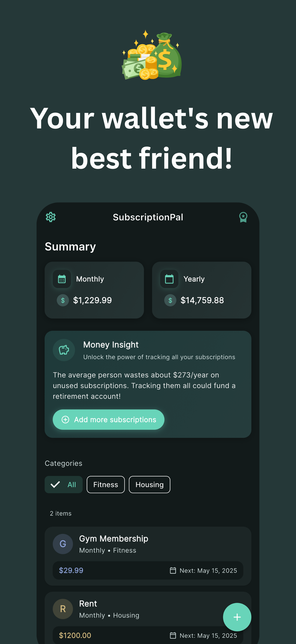
Task: Filter by the Housing category chip
Action: point(150,485)
